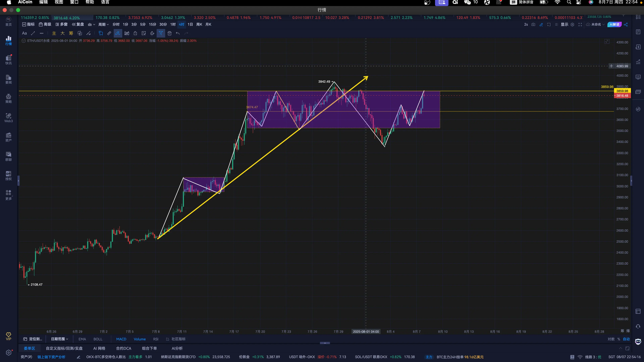
Task: Open the candlestick chart type dropdown
Action: click(92, 24)
